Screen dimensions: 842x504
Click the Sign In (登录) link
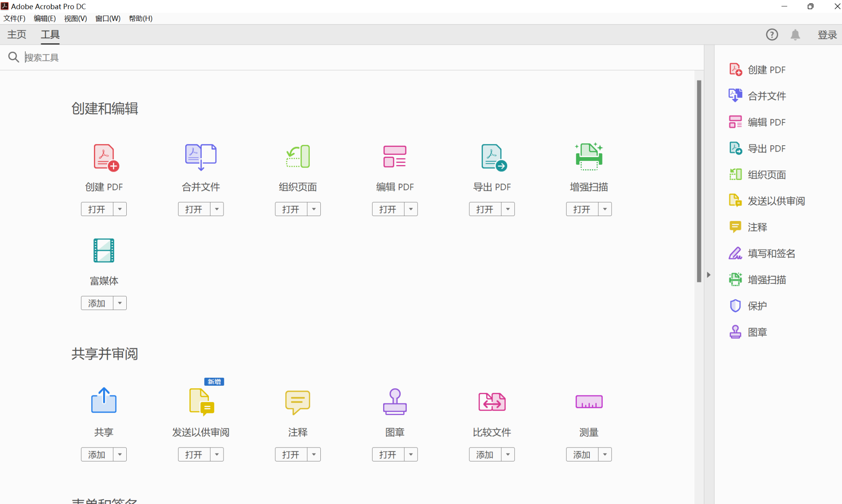tap(827, 35)
